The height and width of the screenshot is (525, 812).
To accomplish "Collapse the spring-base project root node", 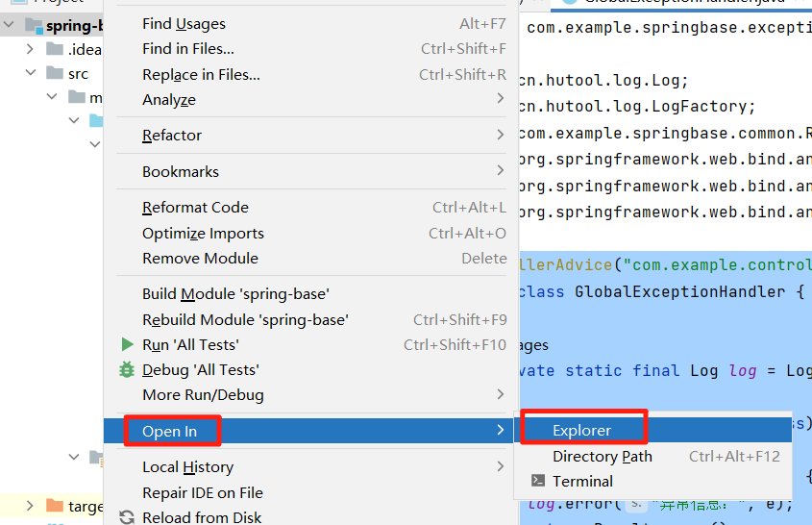I will (10, 24).
